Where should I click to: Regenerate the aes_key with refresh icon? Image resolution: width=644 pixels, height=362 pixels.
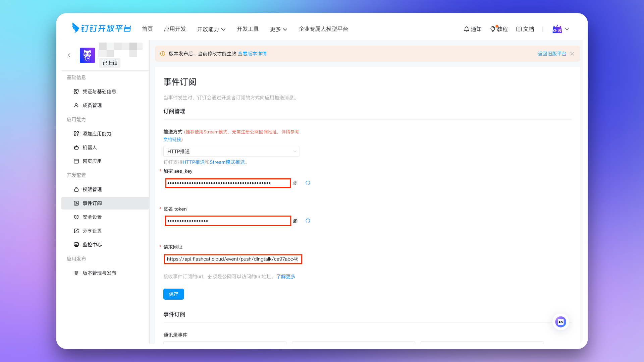[x=308, y=183]
